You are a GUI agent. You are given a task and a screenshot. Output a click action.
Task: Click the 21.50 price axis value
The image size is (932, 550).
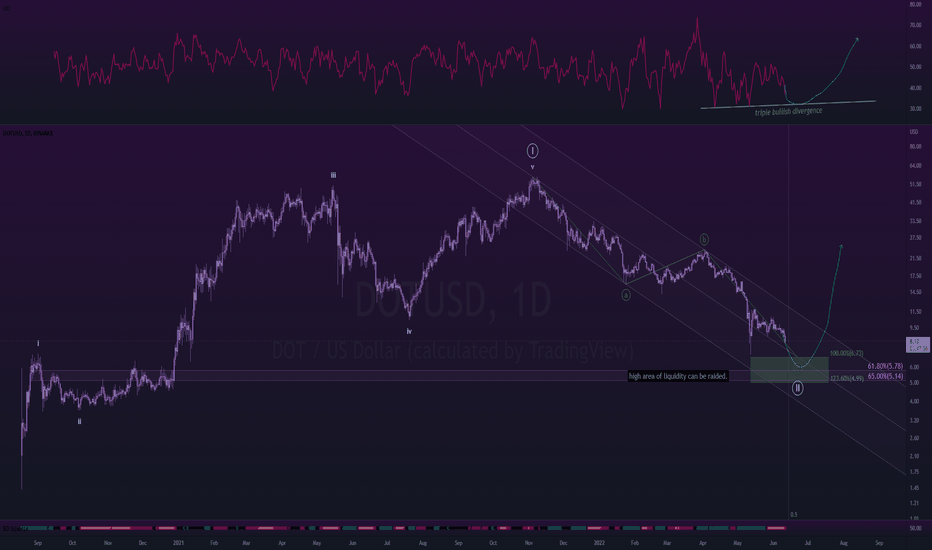pos(915,258)
